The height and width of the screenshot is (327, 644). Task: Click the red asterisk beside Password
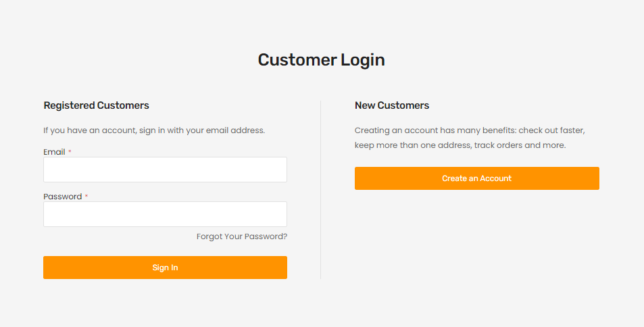click(86, 196)
